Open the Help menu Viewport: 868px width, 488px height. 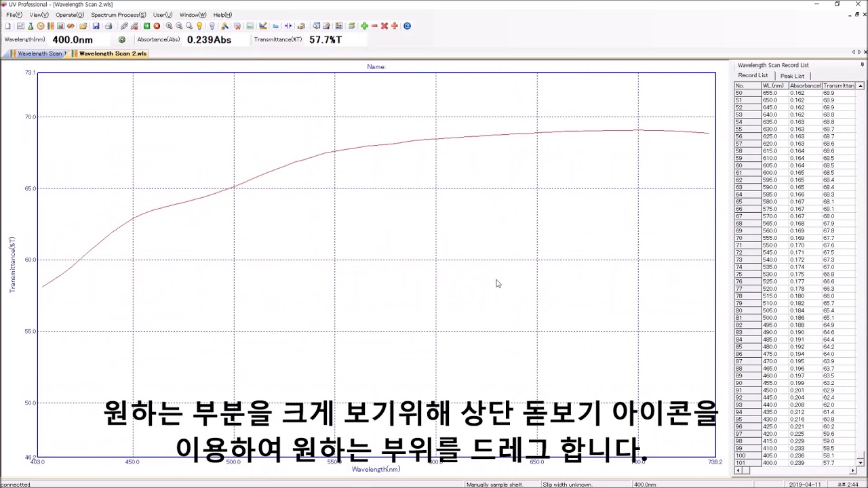222,15
